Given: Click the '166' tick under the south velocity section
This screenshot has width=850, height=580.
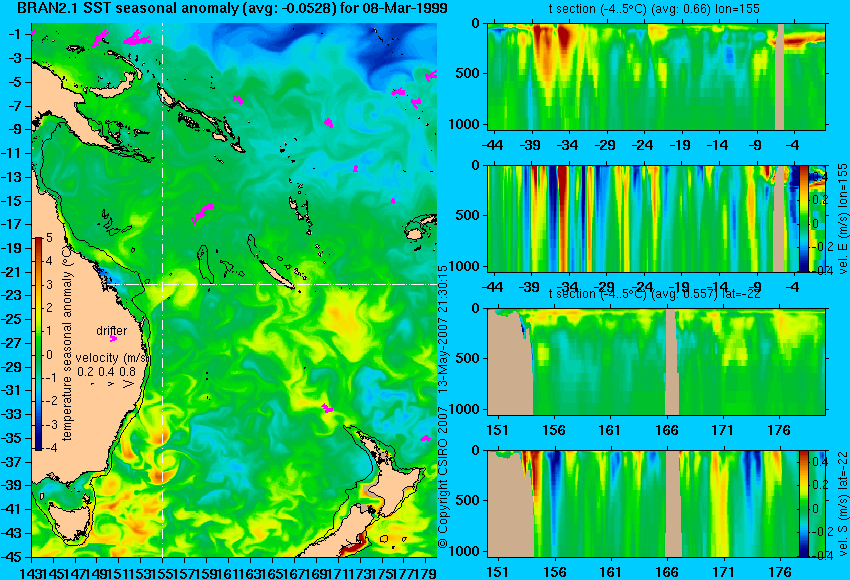Looking at the screenshot, I should coord(667,572).
